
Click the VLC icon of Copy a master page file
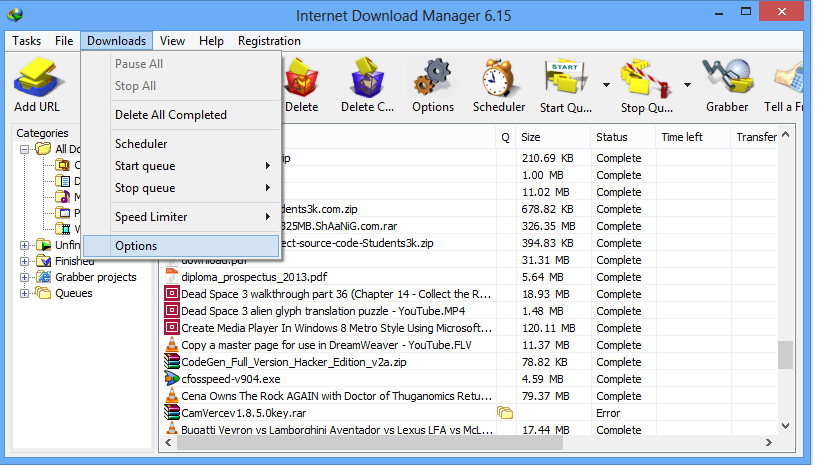coord(172,344)
